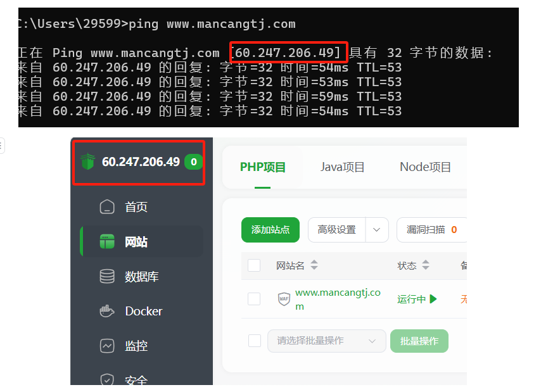Click the green 添加站点 button
This screenshot has height=392, width=541.
(270, 230)
